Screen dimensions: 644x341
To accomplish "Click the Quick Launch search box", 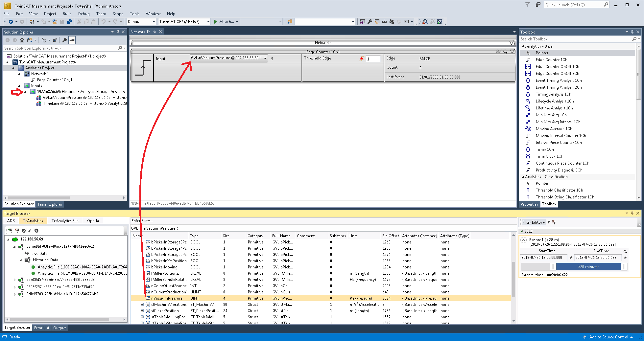I will click(x=577, y=5).
